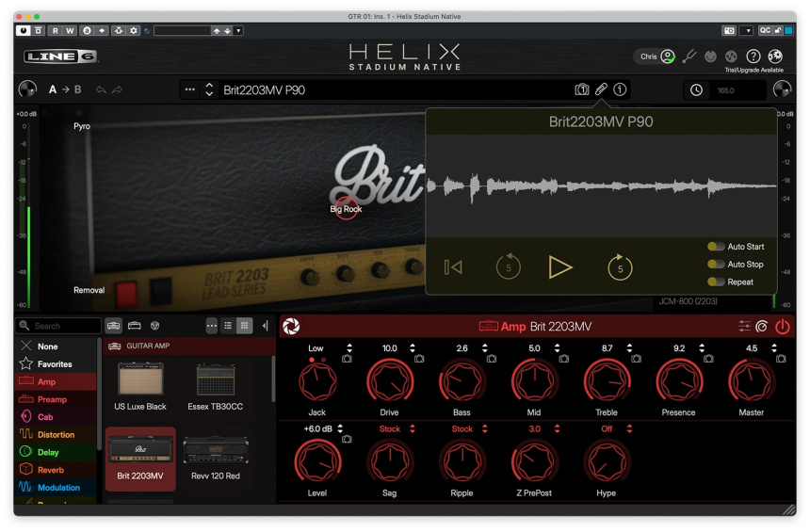Open Chris account profile icon

click(x=668, y=56)
